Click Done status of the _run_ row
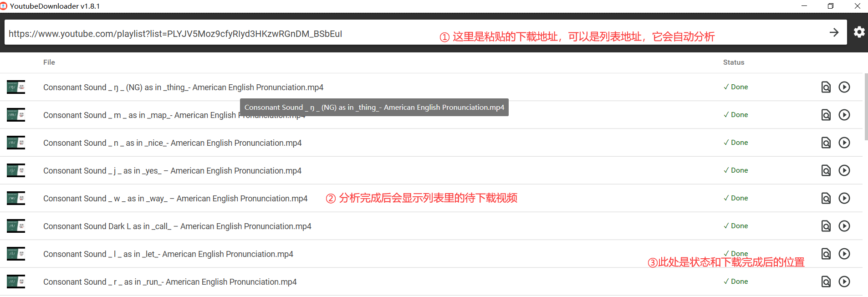868x297 pixels. coord(735,282)
